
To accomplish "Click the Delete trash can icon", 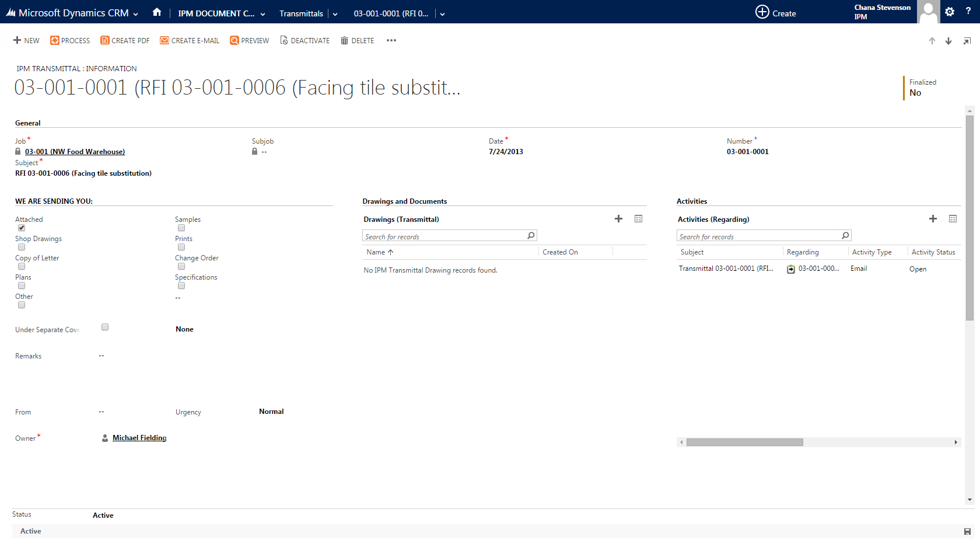I will [x=343, y=40].
